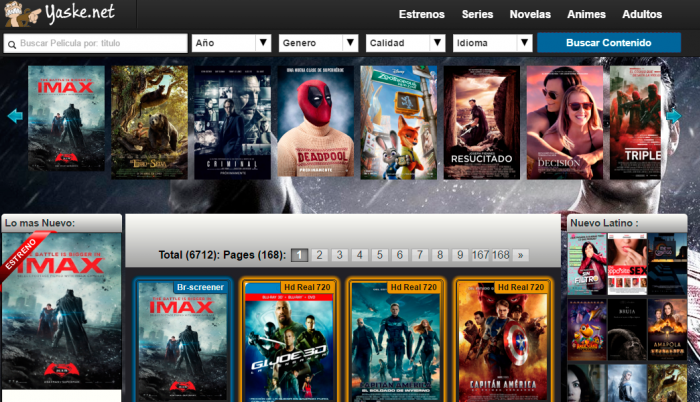
Task: Open the Br-screener Batman v Superman card
Action: [x=183, y=340]
